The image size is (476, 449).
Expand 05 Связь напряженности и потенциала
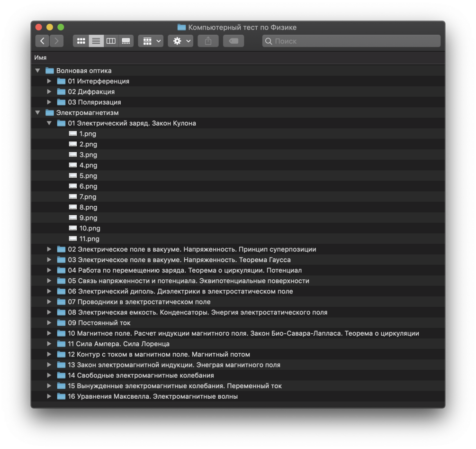point(49,281)
